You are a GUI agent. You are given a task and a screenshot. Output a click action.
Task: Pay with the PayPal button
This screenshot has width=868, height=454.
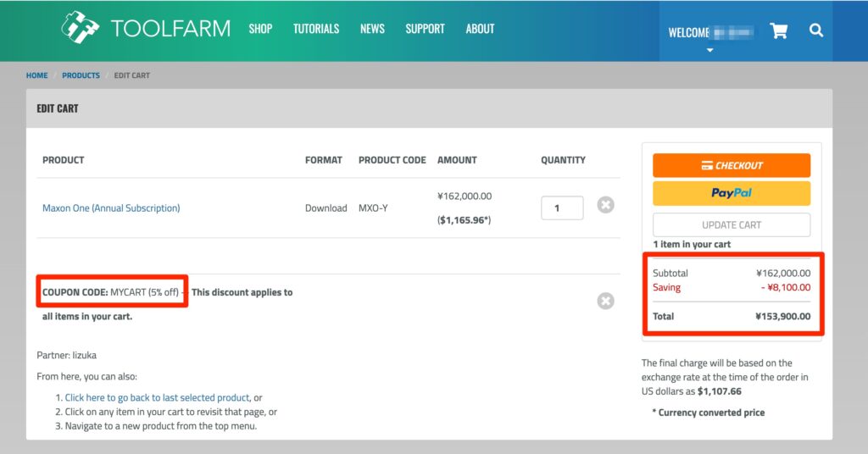[732, 193]
